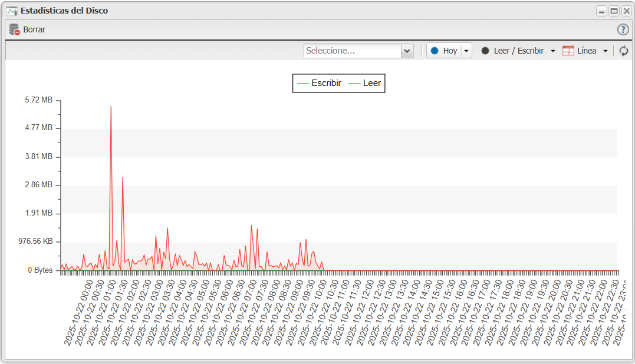Click the tallest red write spike in chart
Image resolution: width=635 pixels, height=364 pixels.
[111, 107]
